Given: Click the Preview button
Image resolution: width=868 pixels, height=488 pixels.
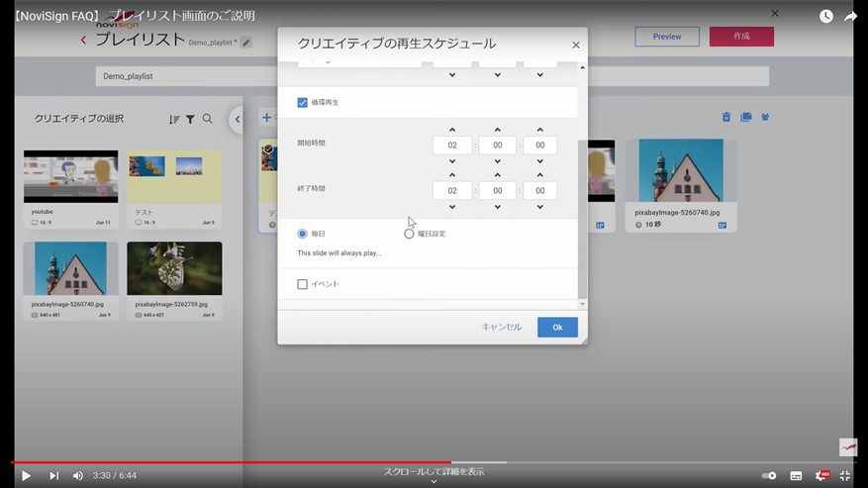Looking at the screenshot, I should (667, 37).
